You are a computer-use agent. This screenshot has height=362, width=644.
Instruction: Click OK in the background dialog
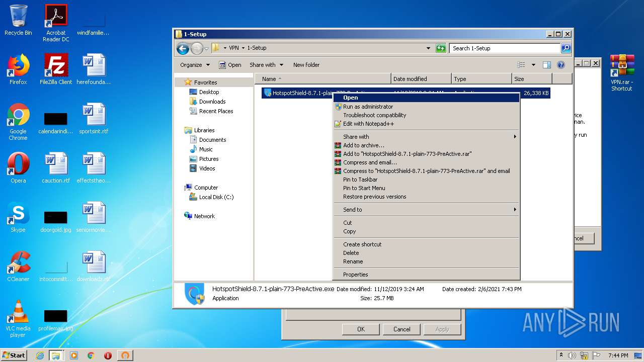pyautogui.click(x=361, y=329)
